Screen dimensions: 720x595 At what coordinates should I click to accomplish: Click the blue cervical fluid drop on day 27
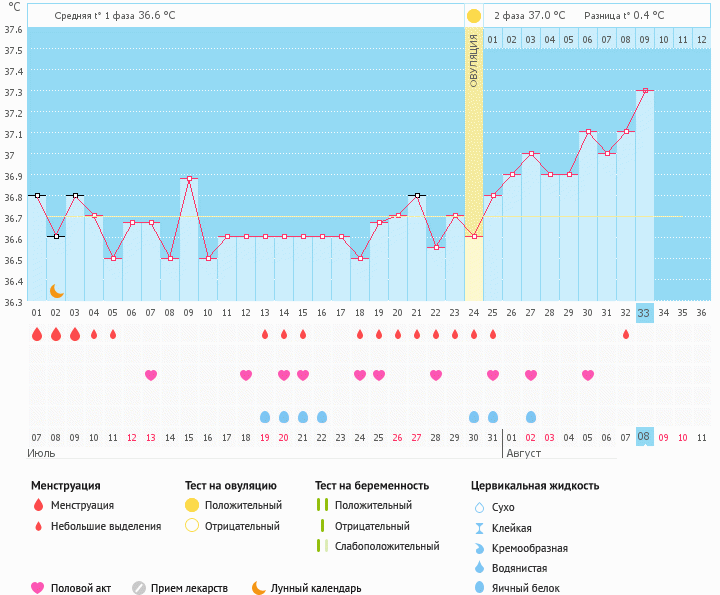tap(530, 416)
